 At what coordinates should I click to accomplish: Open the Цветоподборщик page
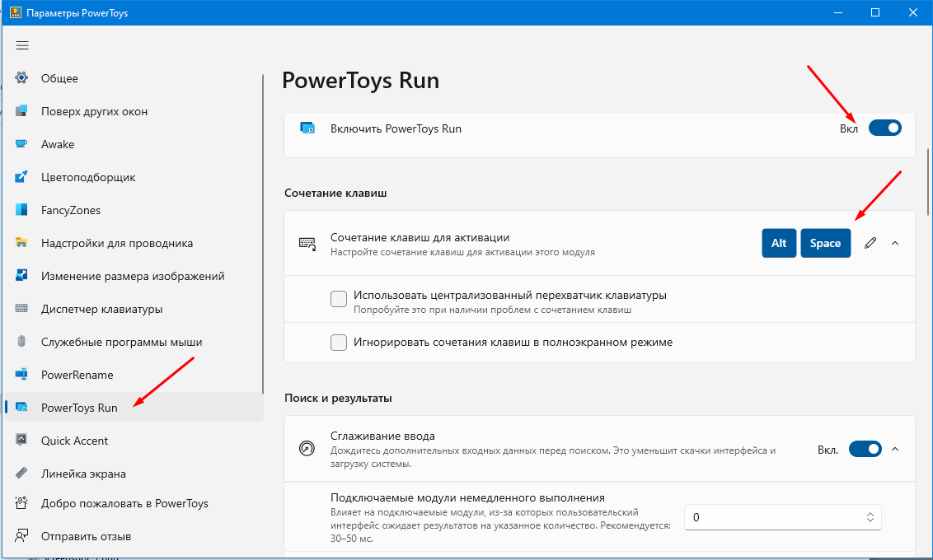pyautogui.click(x=134, y=177)
